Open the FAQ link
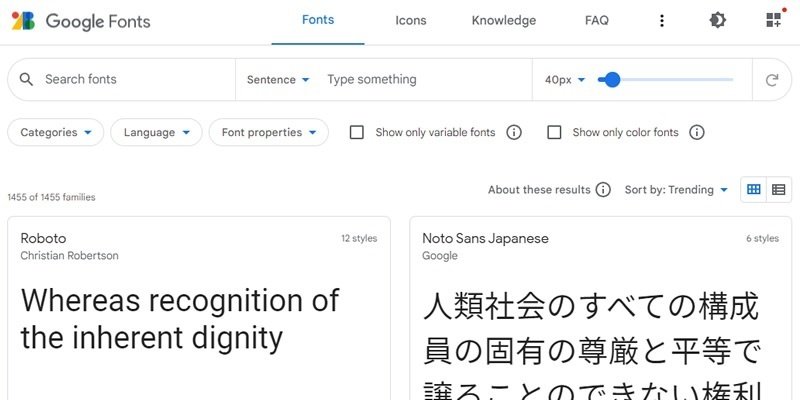This screenshot has height=400, width=800. [x=596, y=20]
